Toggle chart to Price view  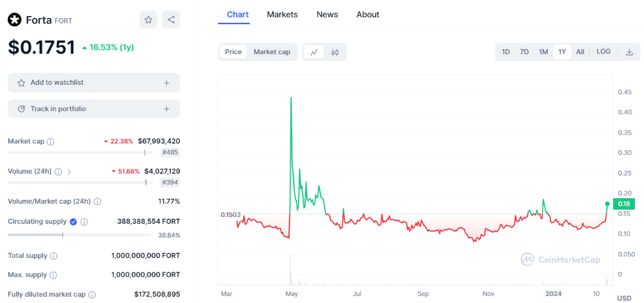pos(233,52)
